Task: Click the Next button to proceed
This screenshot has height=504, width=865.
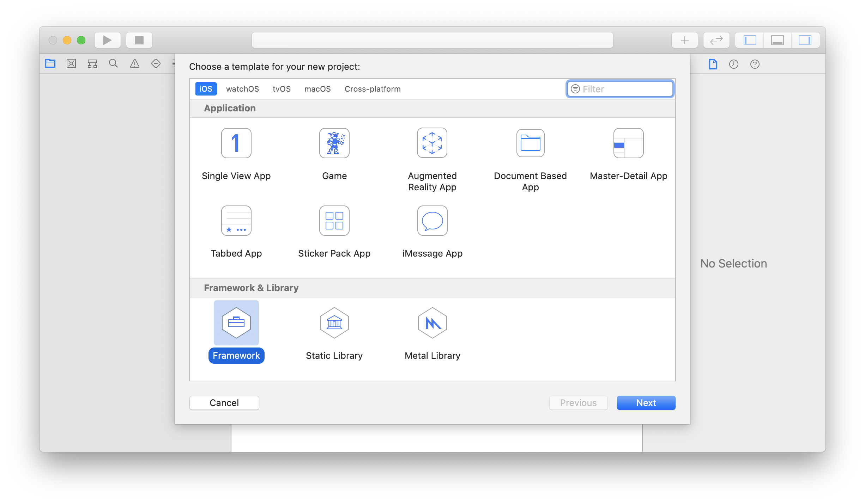Action: 646,402
